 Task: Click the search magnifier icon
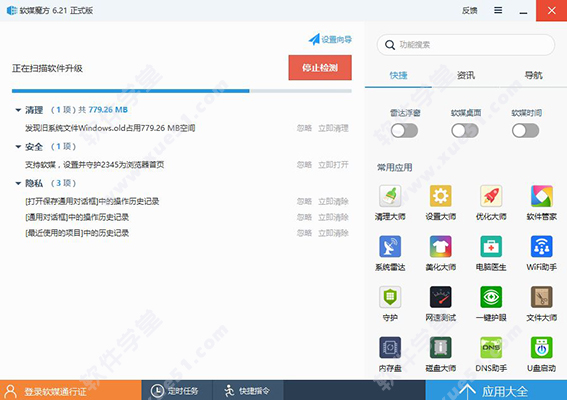coord(390,45)
